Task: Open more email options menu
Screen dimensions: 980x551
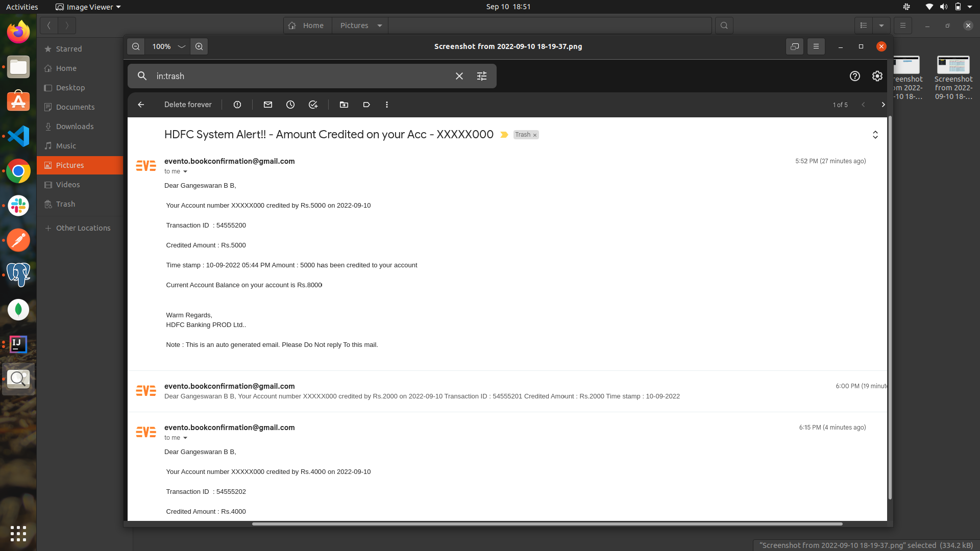Action: tap(386, 105)
